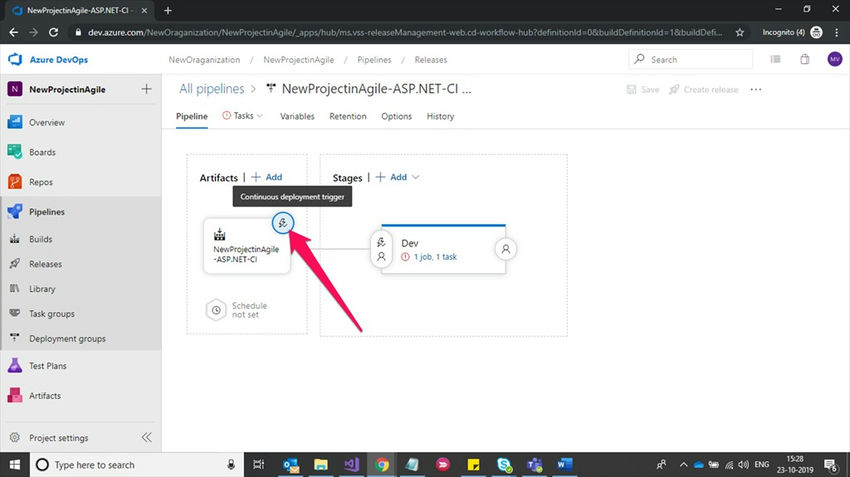
Task: Select the Dev stage card
Action: coord(443,249)
